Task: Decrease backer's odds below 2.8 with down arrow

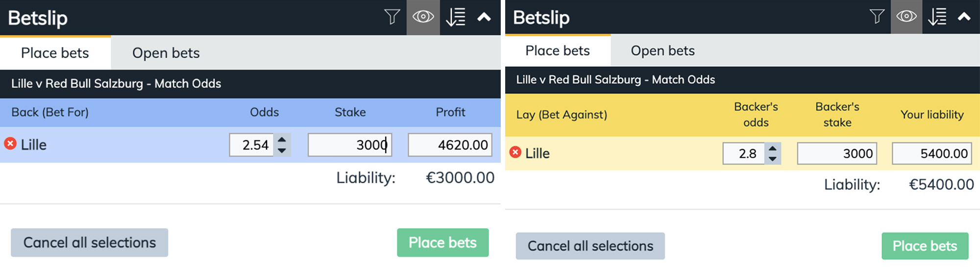Action: (773, 159)
